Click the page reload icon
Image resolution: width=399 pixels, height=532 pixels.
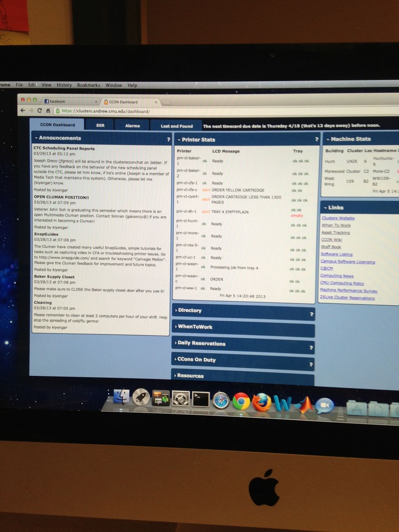pyautogui.click(x=39, y=110)
